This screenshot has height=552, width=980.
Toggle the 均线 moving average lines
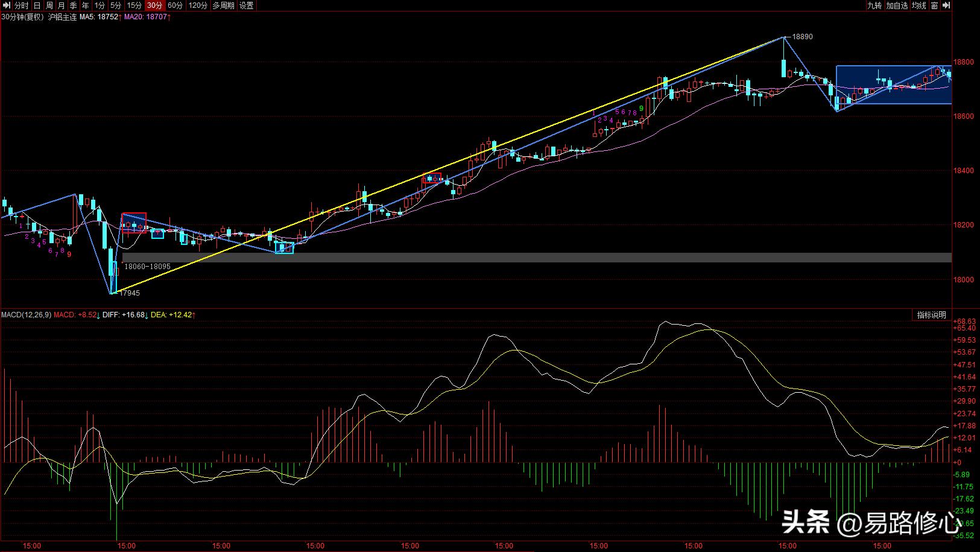click(918, 5)
